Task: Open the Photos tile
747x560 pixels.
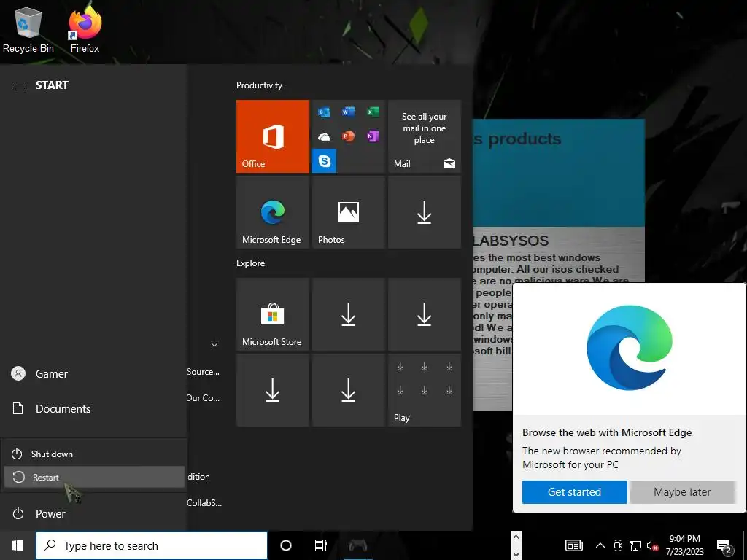Action: (x=348, y=212)
